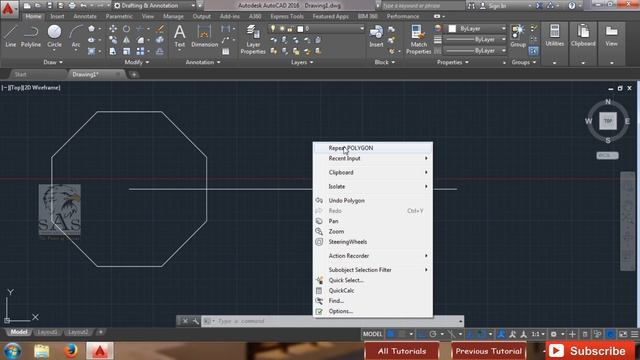Open the lineweight ByLayer dropdown
This screenshot has width=640, height=360.
click(x=476, y=40)
